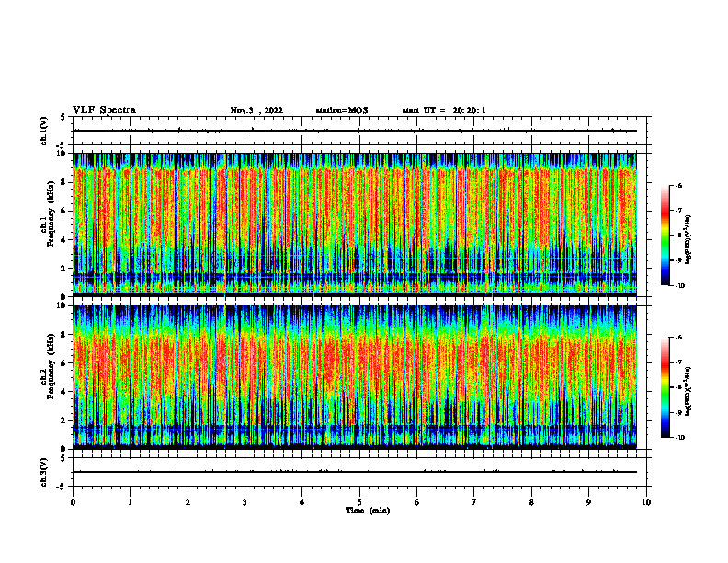Click the "ch.3(V)" axis label
This screenshot has height=563, width=728.
[x=44, y=472]
